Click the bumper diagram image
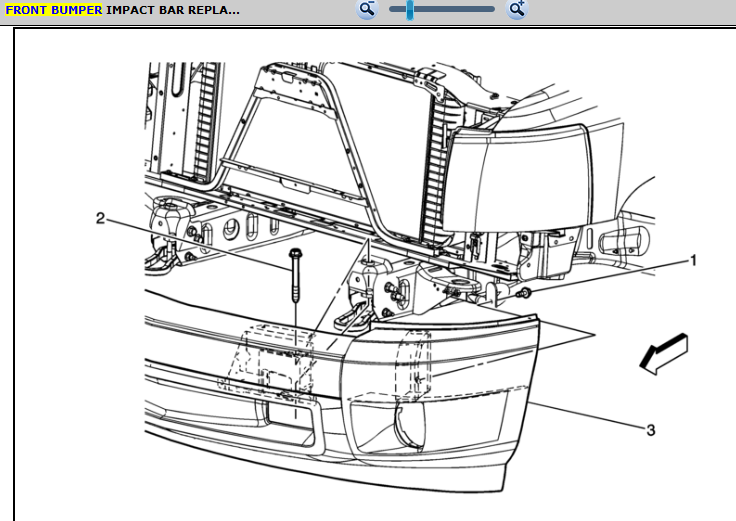The image size is (736, 521). pos(398,277)
